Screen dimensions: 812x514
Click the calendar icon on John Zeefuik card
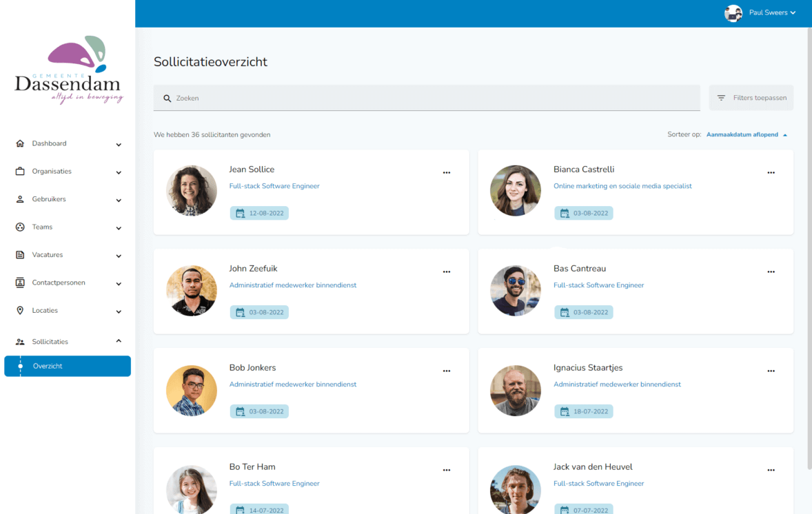[240, 312]
